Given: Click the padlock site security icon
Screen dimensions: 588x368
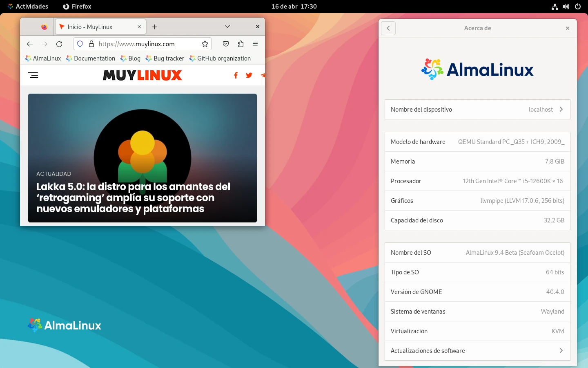Looking at the screenshot, I should 91,44.
